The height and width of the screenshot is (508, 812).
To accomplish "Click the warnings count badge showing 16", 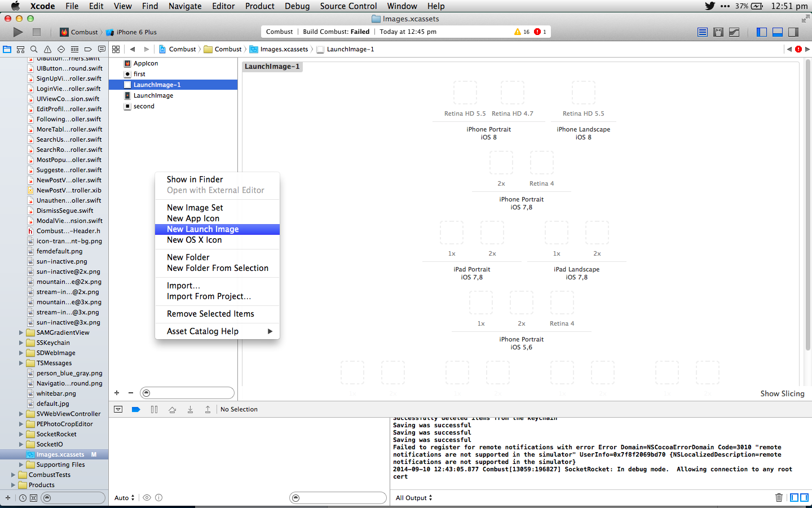I will click(522, 32).
